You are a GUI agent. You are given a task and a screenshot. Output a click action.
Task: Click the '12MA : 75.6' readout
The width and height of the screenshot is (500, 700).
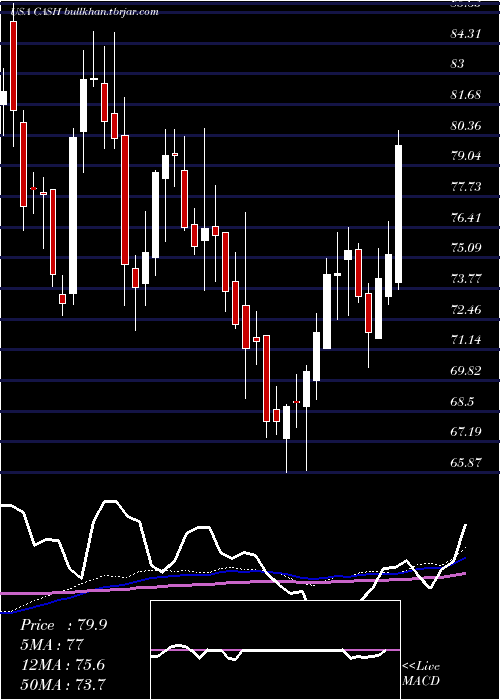click(x=62, y=664)
